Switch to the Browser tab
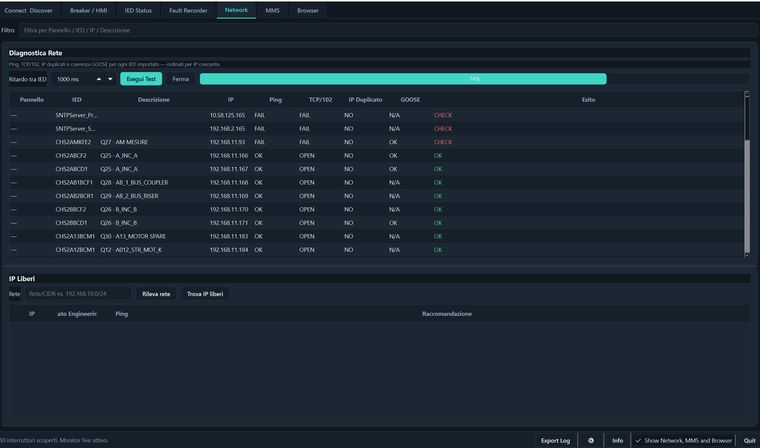Image resolution: width=760 pixels, height=448 pixels. coord(308,11)
